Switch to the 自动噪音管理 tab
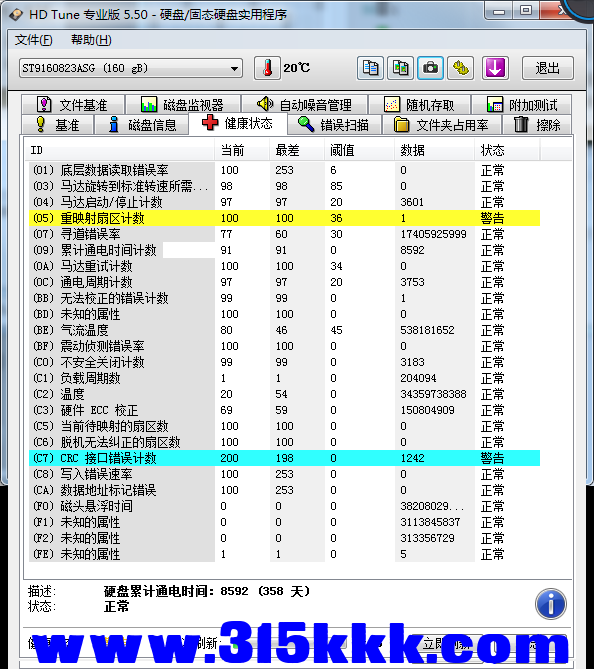Screen dimensions: 594x669 tap(304, 105)
